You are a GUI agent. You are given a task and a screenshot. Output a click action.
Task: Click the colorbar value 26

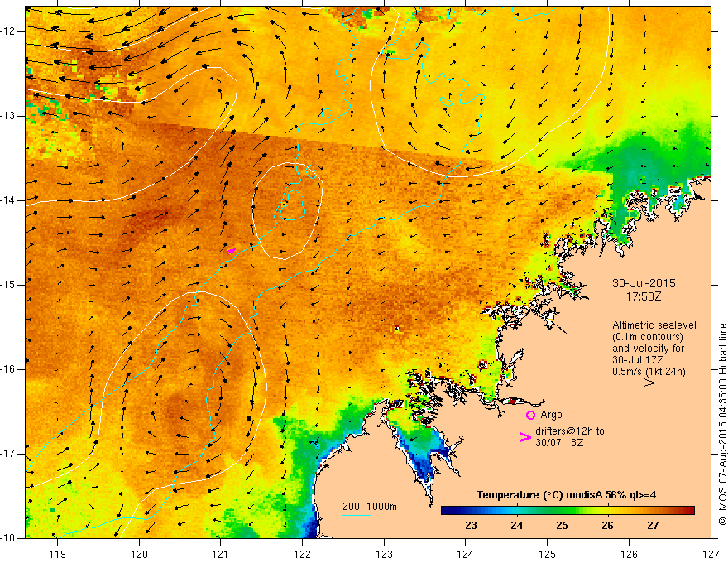point(607,526)
